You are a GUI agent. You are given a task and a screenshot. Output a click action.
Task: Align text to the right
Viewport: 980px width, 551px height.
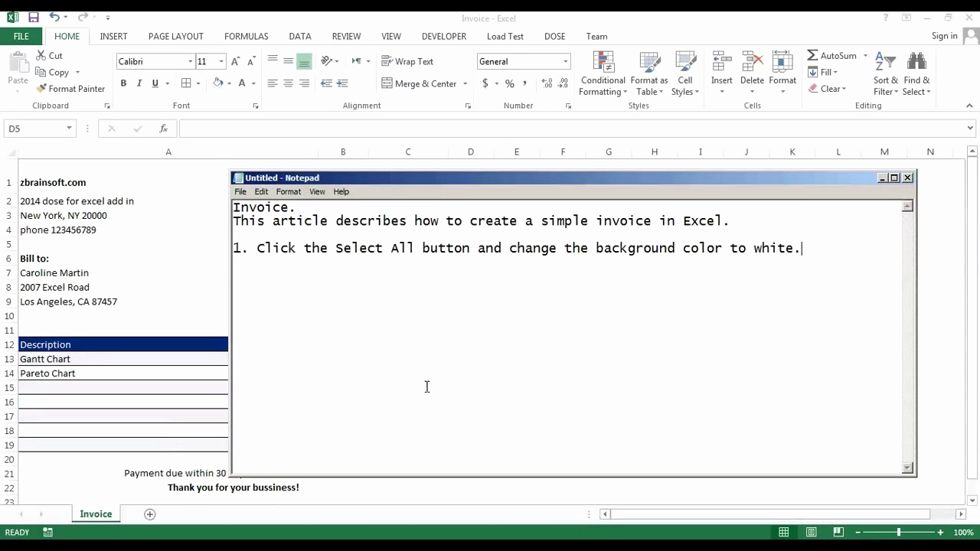(x=304, y=83)
